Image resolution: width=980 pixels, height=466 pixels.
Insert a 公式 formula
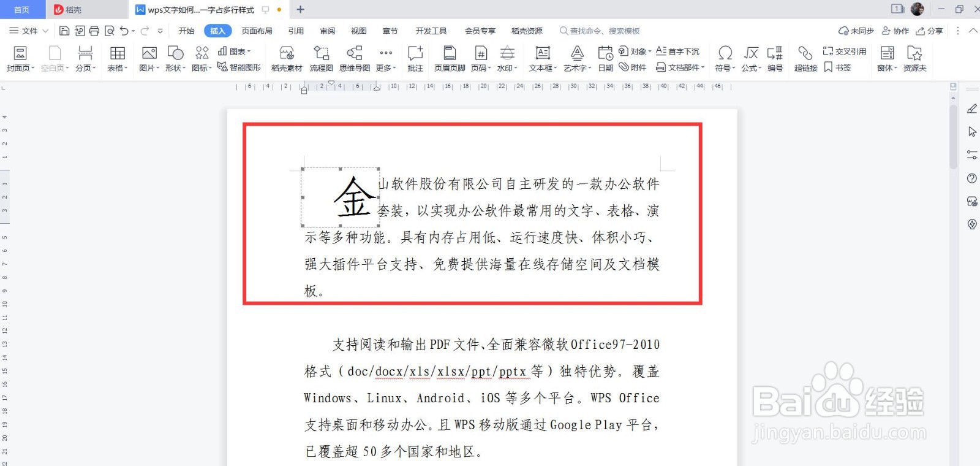point(752,59)
